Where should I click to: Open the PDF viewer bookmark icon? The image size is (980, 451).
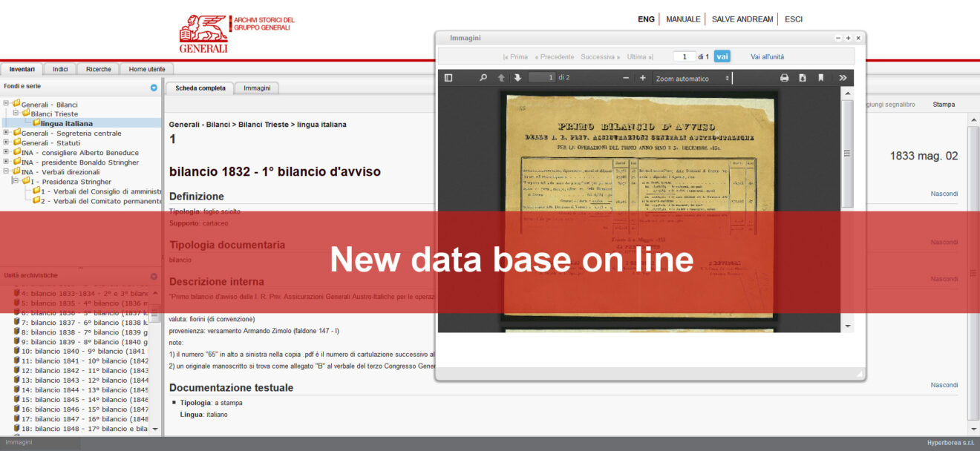[821, 78]
